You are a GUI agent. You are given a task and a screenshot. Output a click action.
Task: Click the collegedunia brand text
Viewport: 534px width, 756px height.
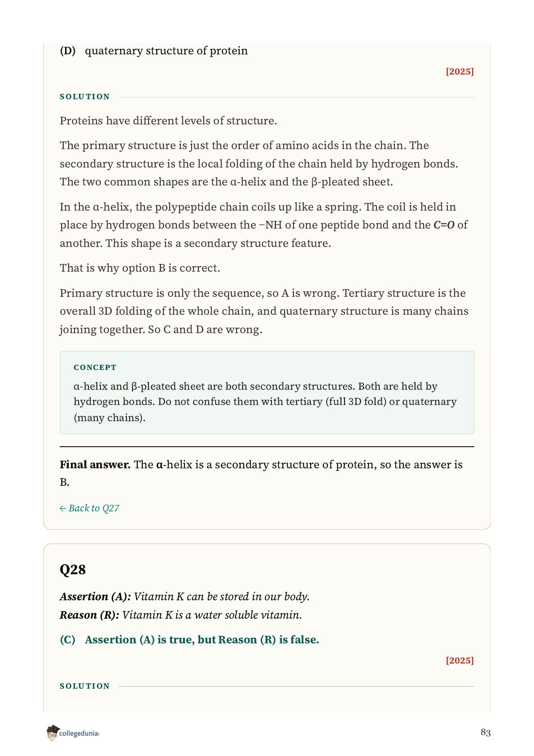click(x=79, y=734)
